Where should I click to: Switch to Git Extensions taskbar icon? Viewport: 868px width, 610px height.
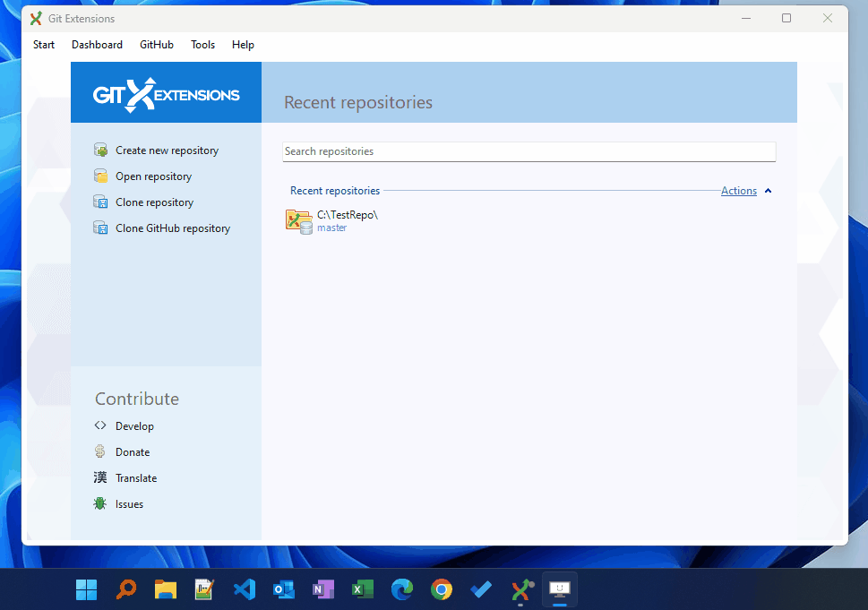point(521,590)
